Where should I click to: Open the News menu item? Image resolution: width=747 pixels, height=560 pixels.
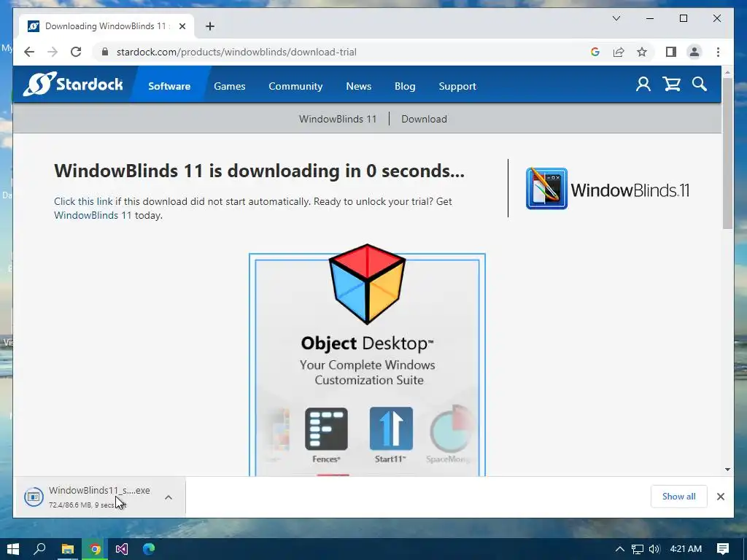click(x=358, y=86)
